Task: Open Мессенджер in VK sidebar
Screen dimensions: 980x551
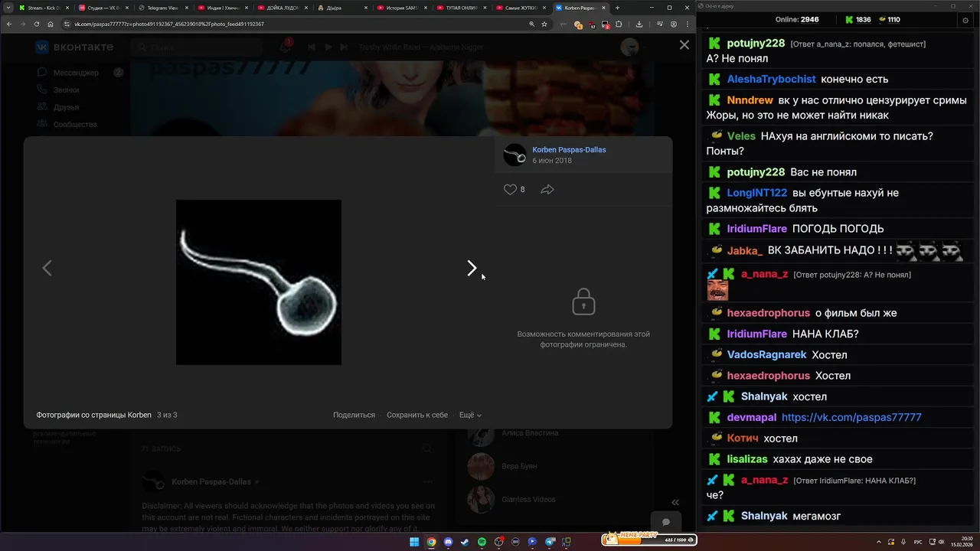Action: point(76,73)
